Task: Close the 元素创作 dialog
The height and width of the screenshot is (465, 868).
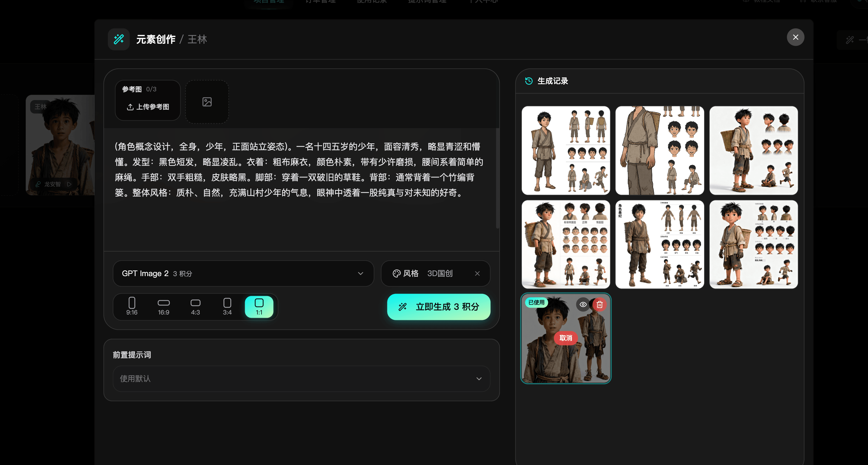Action: click(795, 37)
